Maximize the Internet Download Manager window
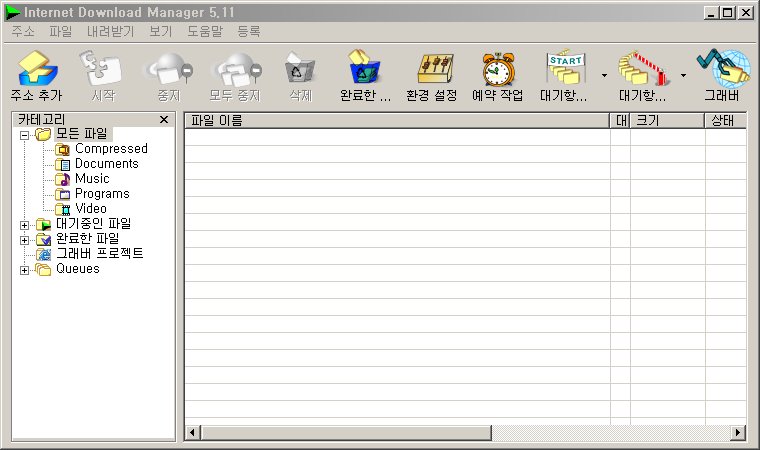Viewport: 760px width, 450px height. 728,13
